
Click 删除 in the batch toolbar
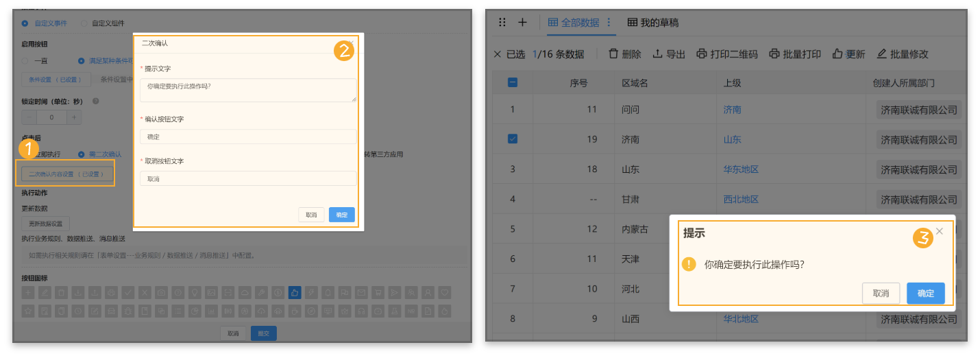[x=624, y=54]
